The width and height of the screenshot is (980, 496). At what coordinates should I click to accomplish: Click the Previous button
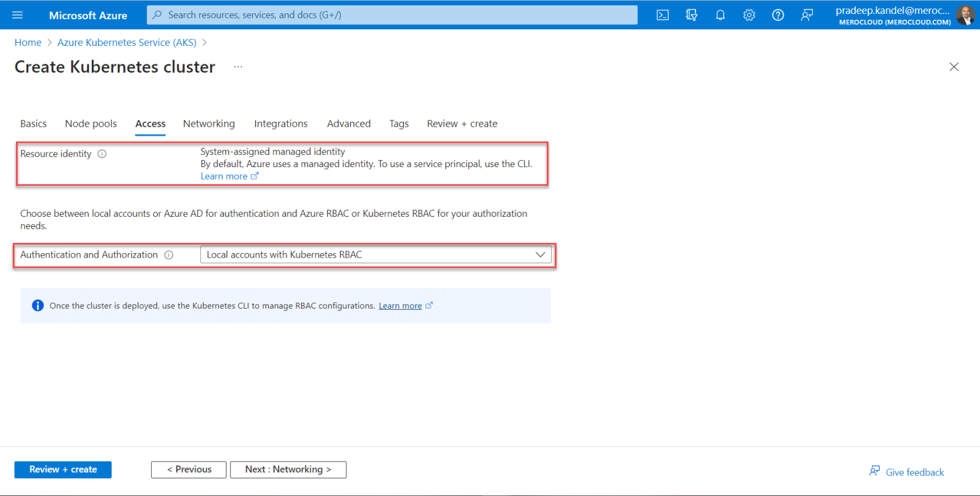tap(188, 469)
